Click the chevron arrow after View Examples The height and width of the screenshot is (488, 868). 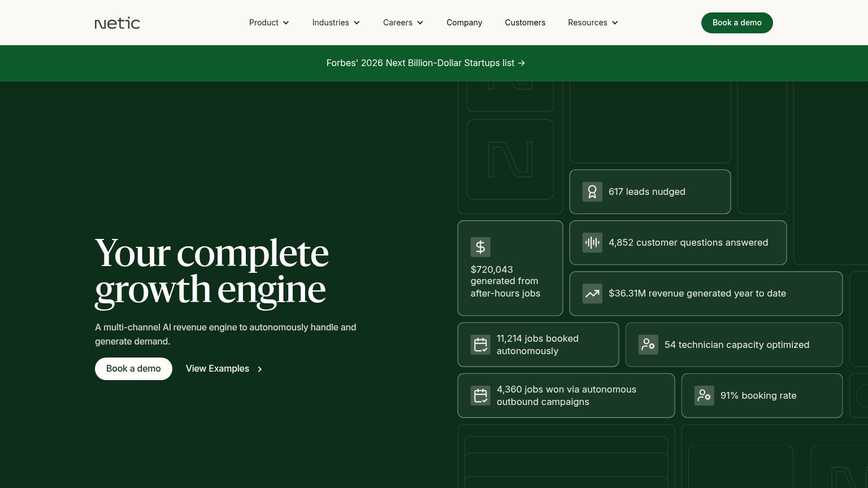coord(260,369)
